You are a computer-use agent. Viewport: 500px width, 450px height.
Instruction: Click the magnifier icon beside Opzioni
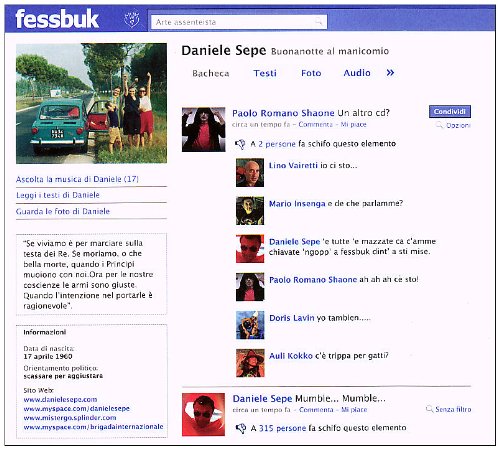[x=439, y=125]
